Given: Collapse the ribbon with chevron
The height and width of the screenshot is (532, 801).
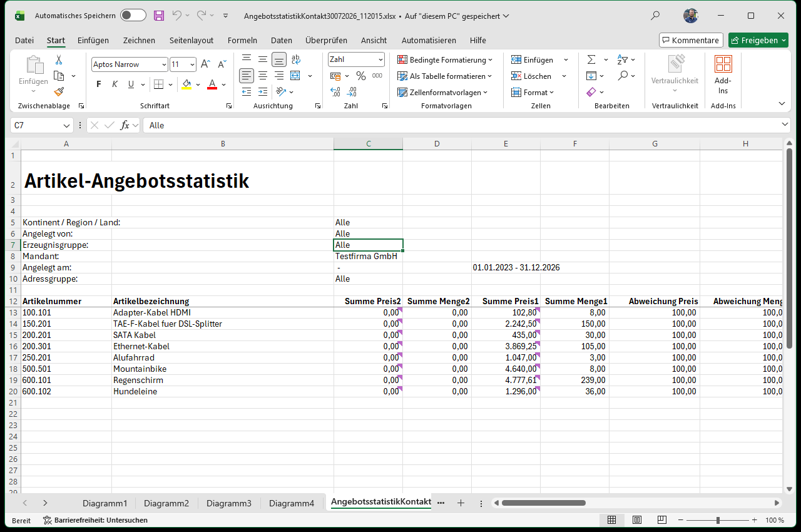Looking at the screenshot, I should (782, 103).
